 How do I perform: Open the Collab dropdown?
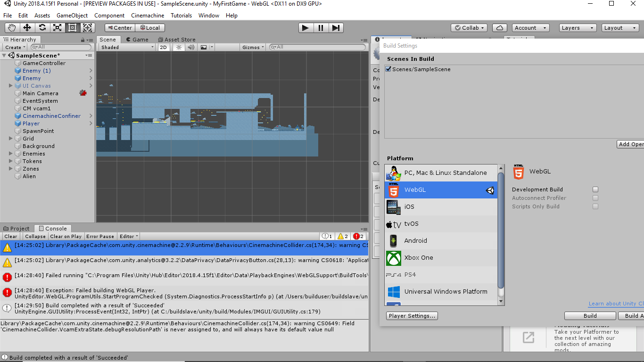pyautogui.click(x=469, y=28)
